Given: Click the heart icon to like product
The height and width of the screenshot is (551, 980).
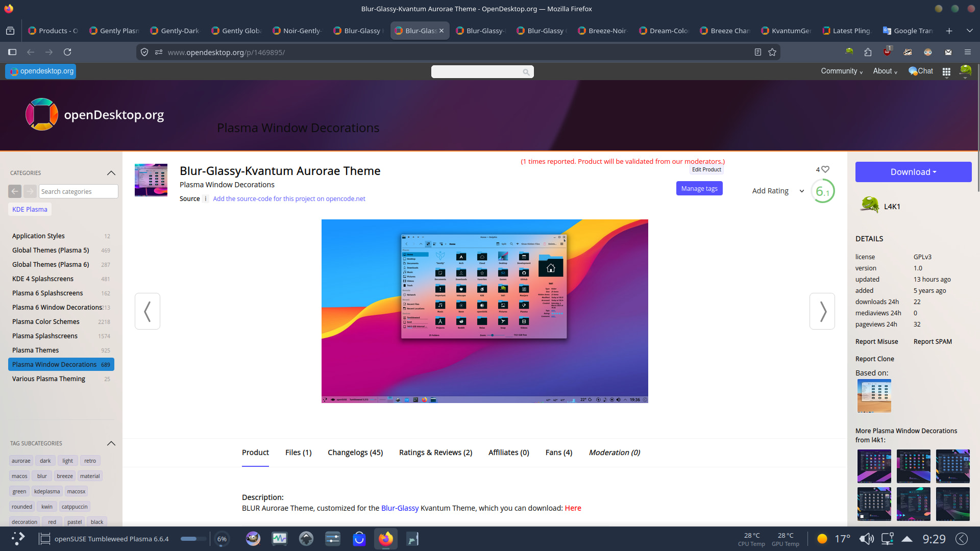Looking at the screenshot, I should tap(825, 169).
